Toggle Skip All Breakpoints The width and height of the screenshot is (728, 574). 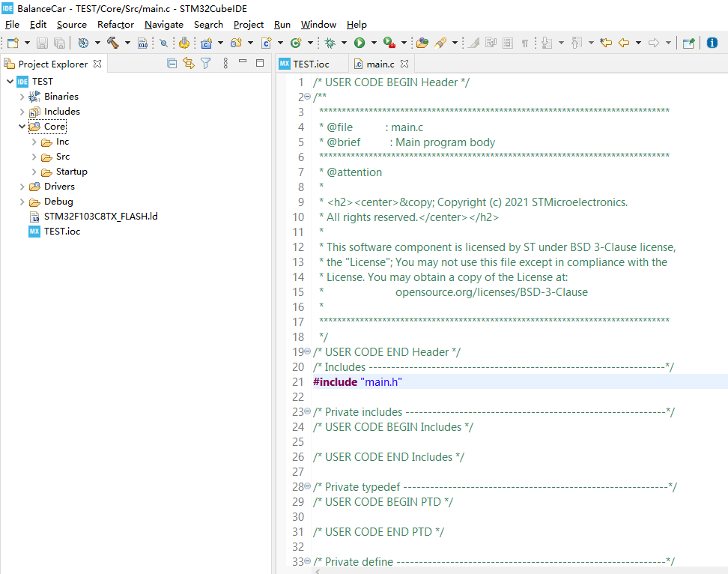[x=164, y=43]
